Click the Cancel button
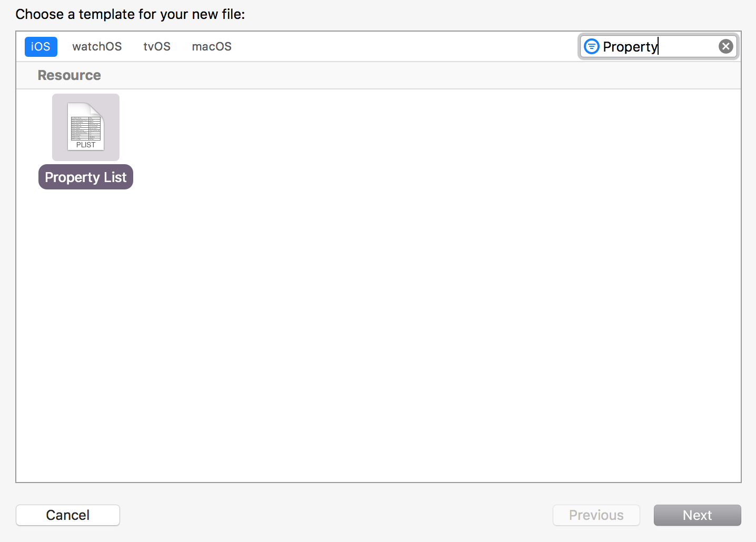This screenshot has width=756, height=542. [68, 515]
